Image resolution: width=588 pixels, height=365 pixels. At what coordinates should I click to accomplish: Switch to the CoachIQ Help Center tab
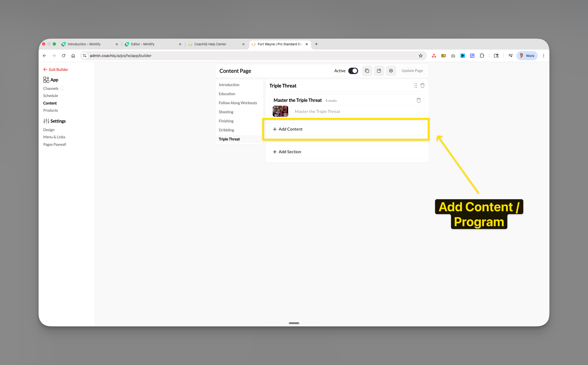click(x=210, y=44)
